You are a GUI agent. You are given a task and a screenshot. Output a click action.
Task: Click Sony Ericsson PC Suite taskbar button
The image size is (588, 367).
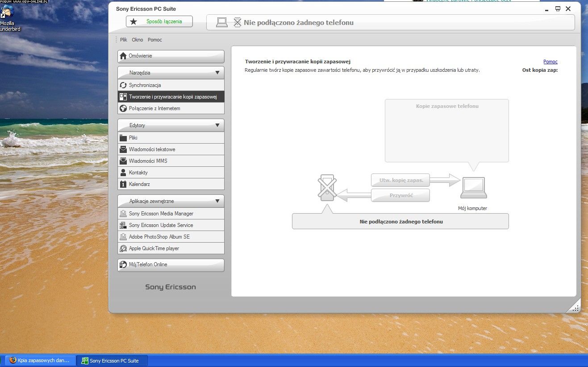pyautogui.click(x=112, y=361)
